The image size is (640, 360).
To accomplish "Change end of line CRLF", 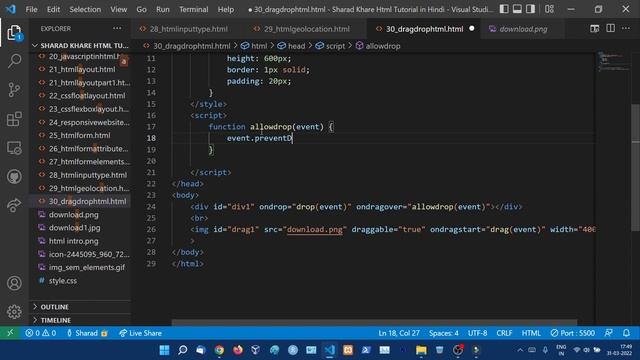I will click(504, 333).
